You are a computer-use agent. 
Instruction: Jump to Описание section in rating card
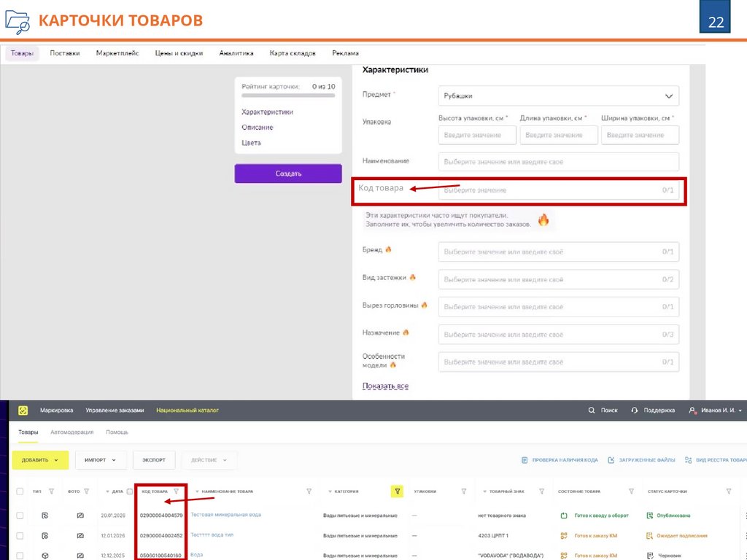pyautogui.click(x=258, y=127)
